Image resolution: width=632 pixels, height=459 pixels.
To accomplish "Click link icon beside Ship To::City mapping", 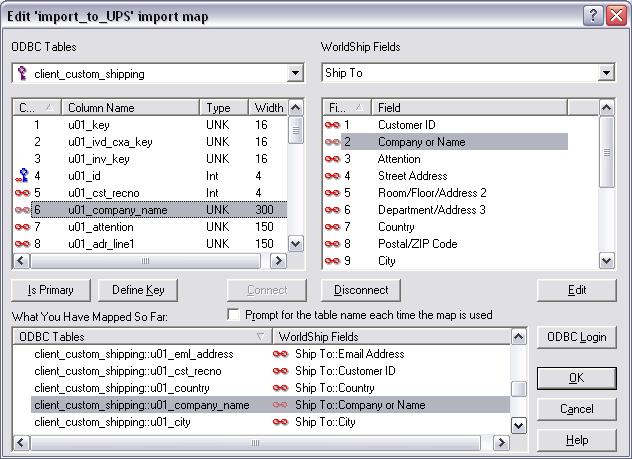I will tap(280, 422).
